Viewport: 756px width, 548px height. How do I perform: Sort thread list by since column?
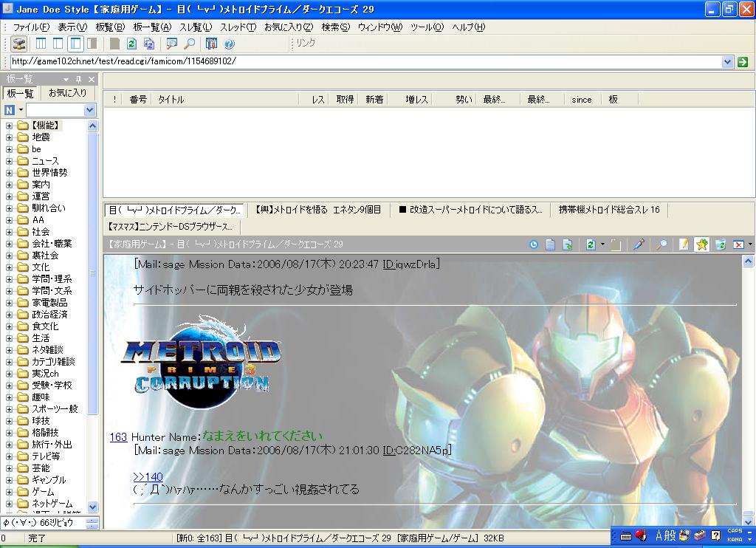click(x=582, y=100)
